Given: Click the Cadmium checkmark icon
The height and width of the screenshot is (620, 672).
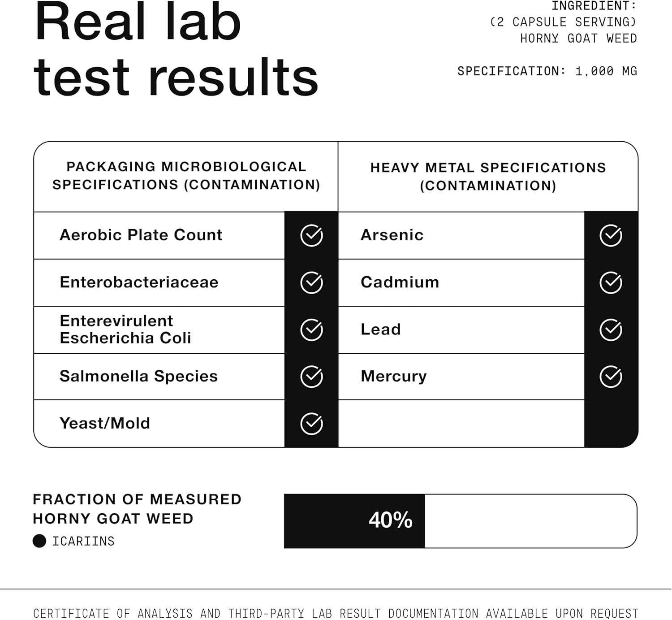Looking at the screenshot, I should 611,282.
